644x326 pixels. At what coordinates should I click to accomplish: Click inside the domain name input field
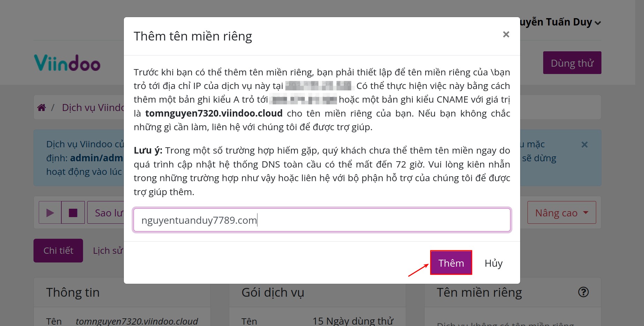[321, 220]
